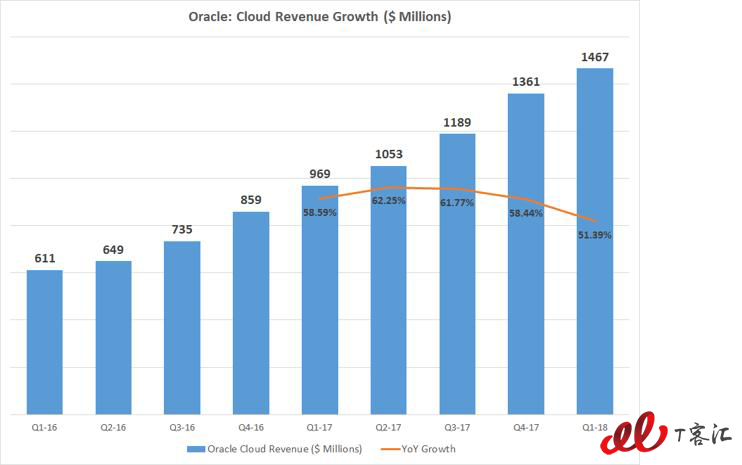This screenshot has width=742, height=465.
Task: Click the 58.44% growth label
Action: tap(526, 213)
